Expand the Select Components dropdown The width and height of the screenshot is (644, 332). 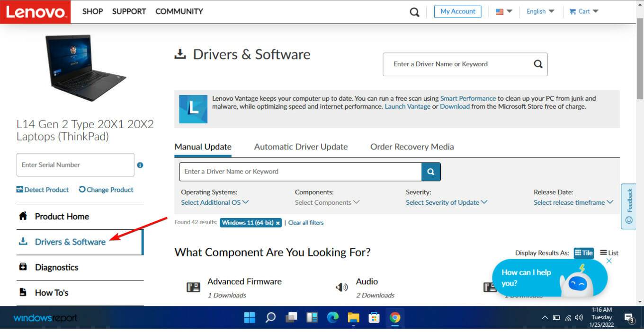(327, 202)
